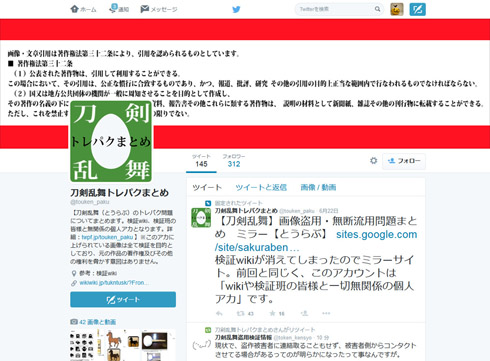This screenshot has width=490, height=361.
Task: Open the 42 画像と動画 media link
Action: [97, 322]
